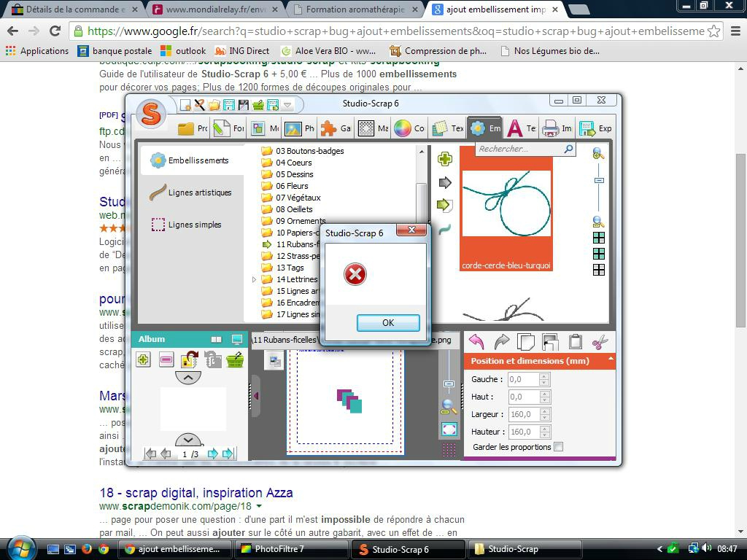Viewport: 747px width, 560px height.
Task: Collapse album panel with purple triangle handle
Action: (256, 396)
